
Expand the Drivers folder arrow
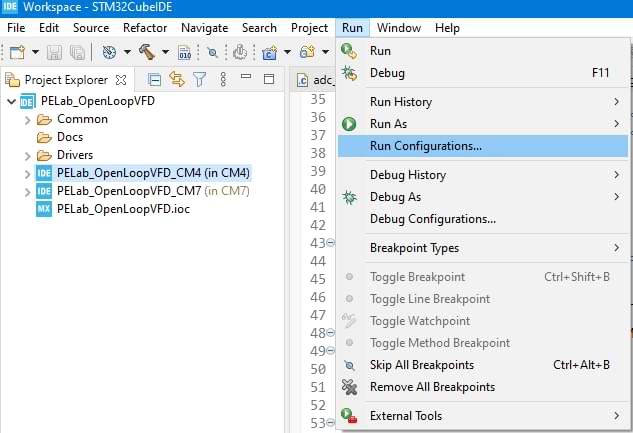pyautogui.click(x=27, y=156)
